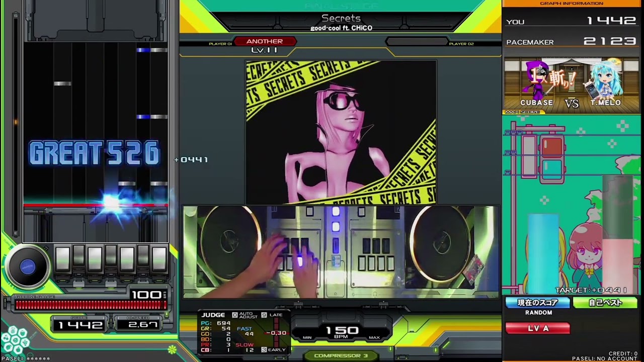Click the GR count 54

coord(225,328)
